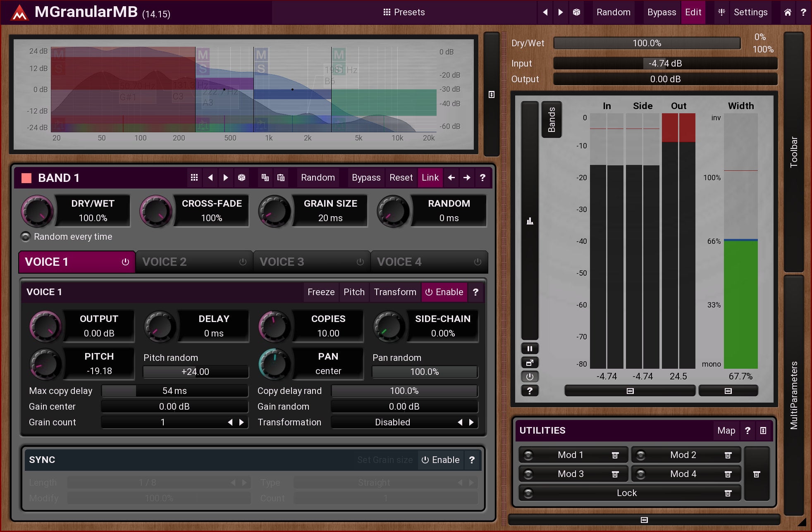Image resolution: width=812 pixels, height=532 pixels.
Task: Click the Band 1 Reset button
Action: pyautogui.click(x=401, y=178)
